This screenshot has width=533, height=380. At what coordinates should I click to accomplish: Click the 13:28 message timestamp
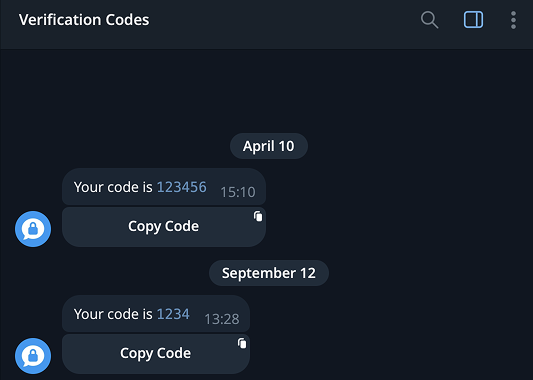pos(222,319)
